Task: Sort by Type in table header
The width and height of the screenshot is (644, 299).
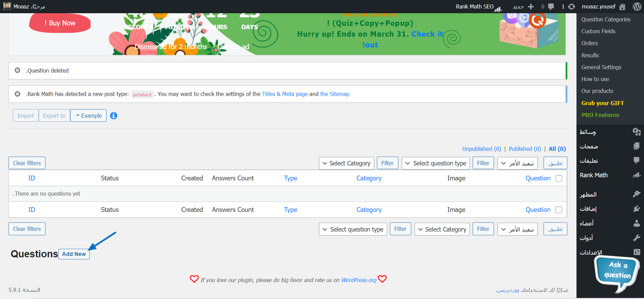Action: tap(291, 178)
